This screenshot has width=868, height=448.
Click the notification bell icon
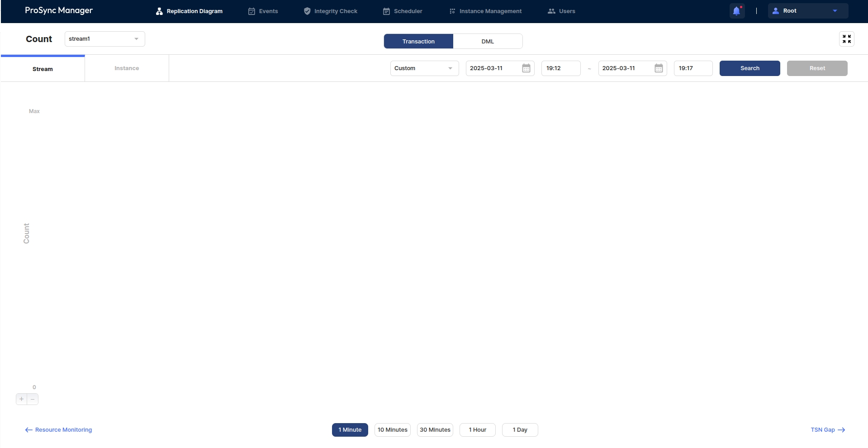pos(736,11)
